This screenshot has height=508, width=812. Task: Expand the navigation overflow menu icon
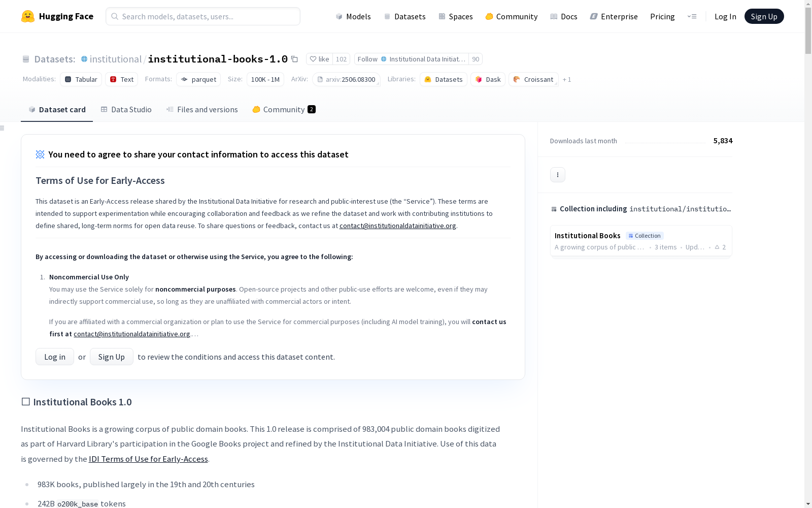[x=692, y=16]
